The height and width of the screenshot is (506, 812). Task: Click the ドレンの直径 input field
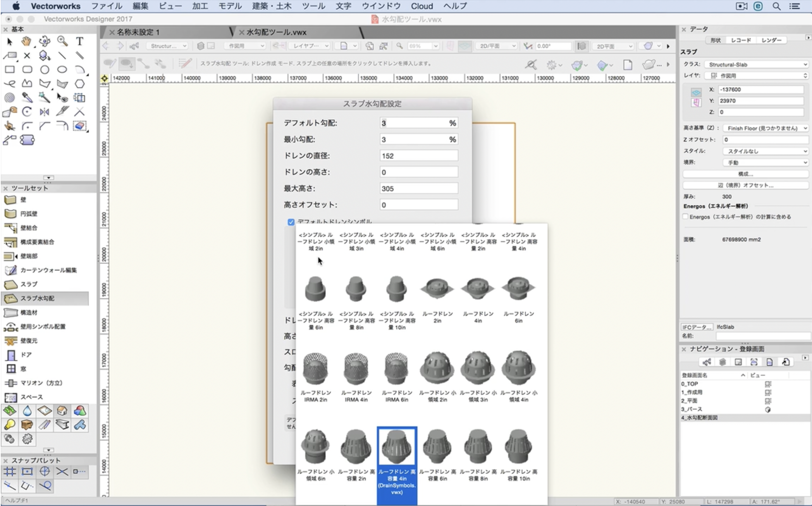pos(419,156)
